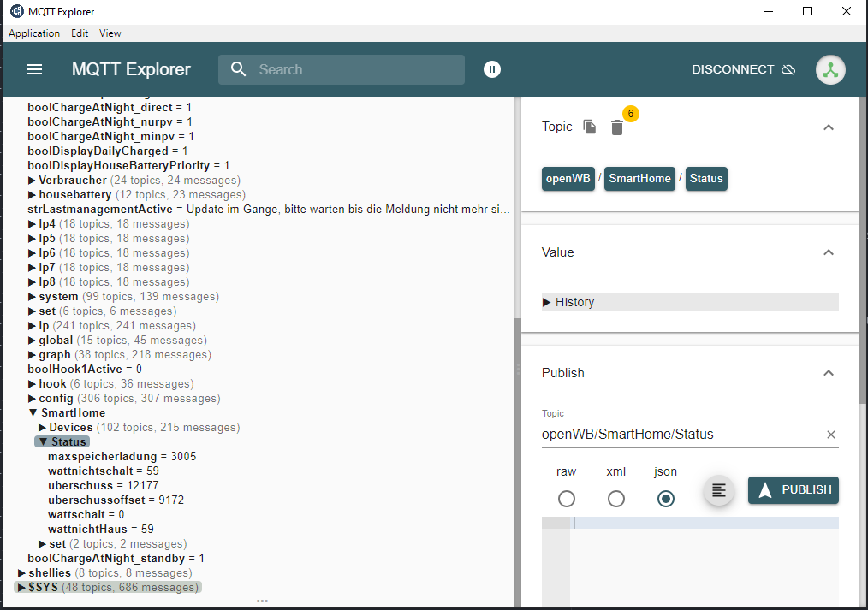Screen dimensions: 868x610
Task: Expand the hook tree node
Action: [33, 384]
